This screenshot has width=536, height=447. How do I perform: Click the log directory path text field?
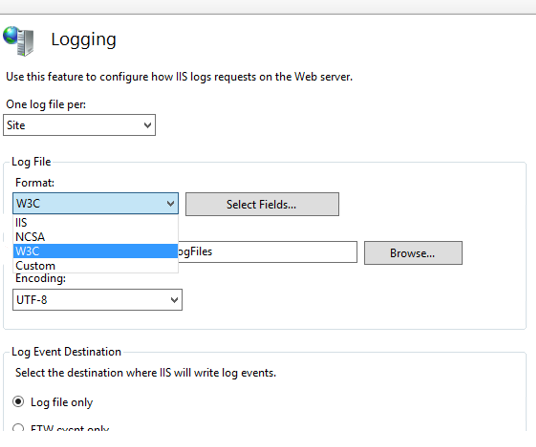[x=267, y=252]
